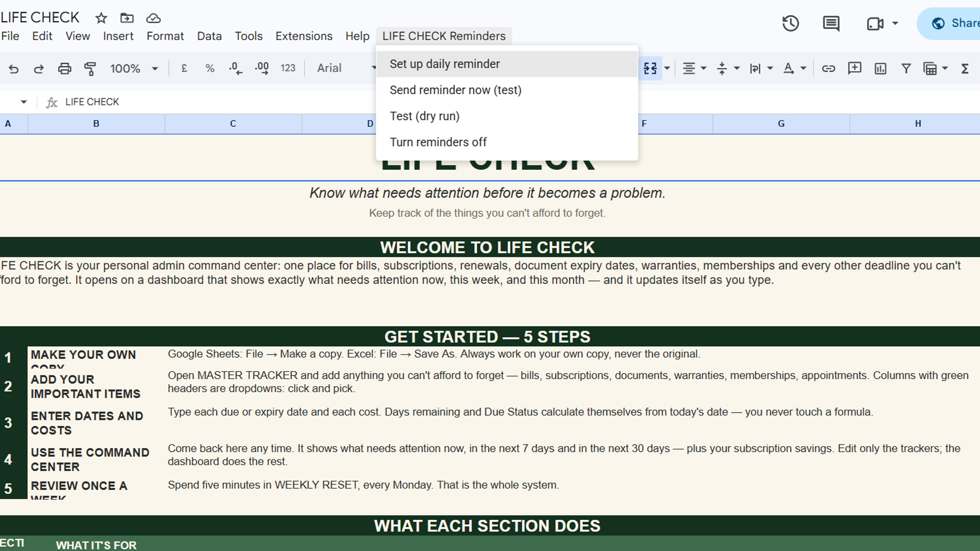The image size is (980, 551).
Task: Toggle the Merge cells button
Action: coord(650,68)
